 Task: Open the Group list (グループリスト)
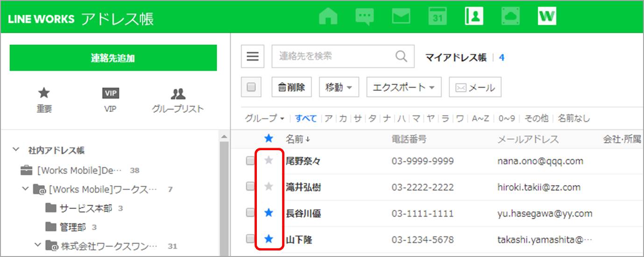click(177, 100)
